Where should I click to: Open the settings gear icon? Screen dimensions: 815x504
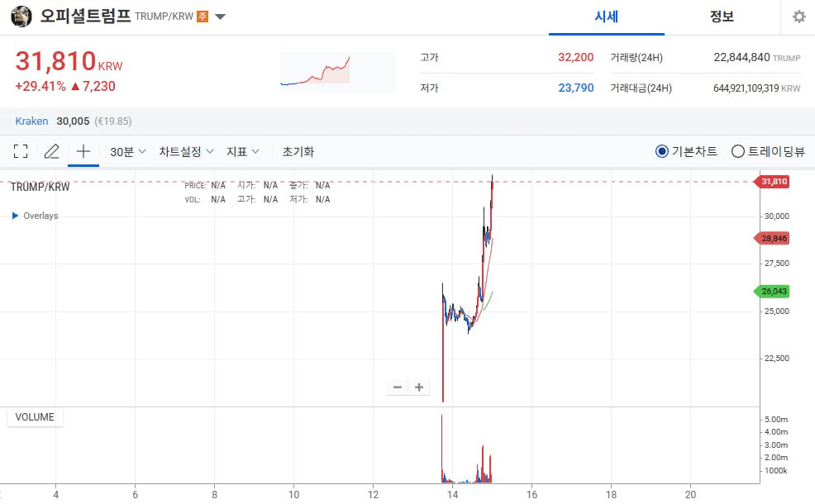click(x=799, y=17)
